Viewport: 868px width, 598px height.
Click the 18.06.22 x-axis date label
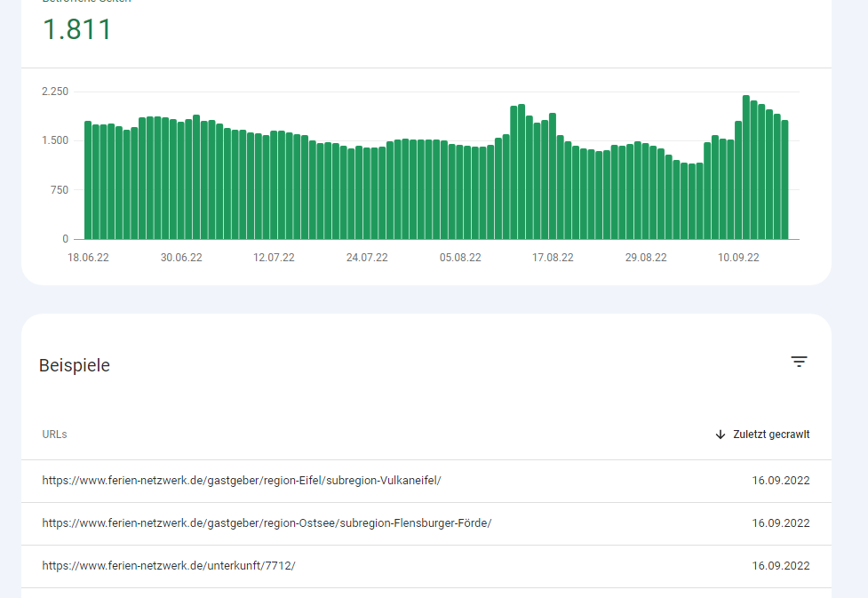pos(88,258)
